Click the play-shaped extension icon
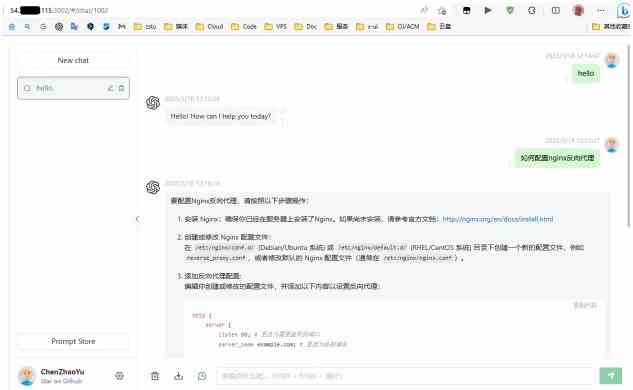633x390 pixels. (488, 10)
